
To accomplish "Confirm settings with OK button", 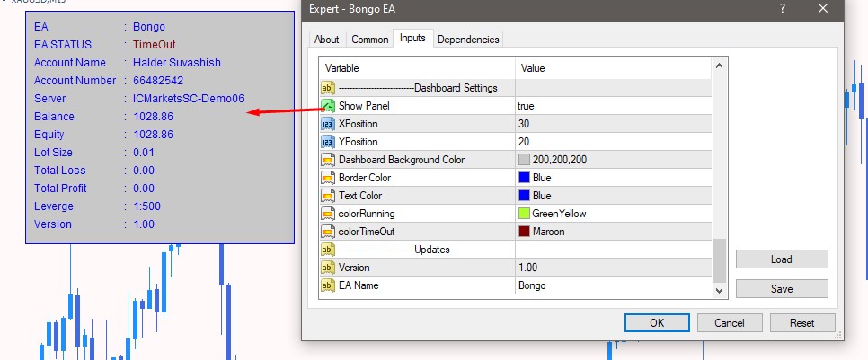I will [x=657, y=323].
